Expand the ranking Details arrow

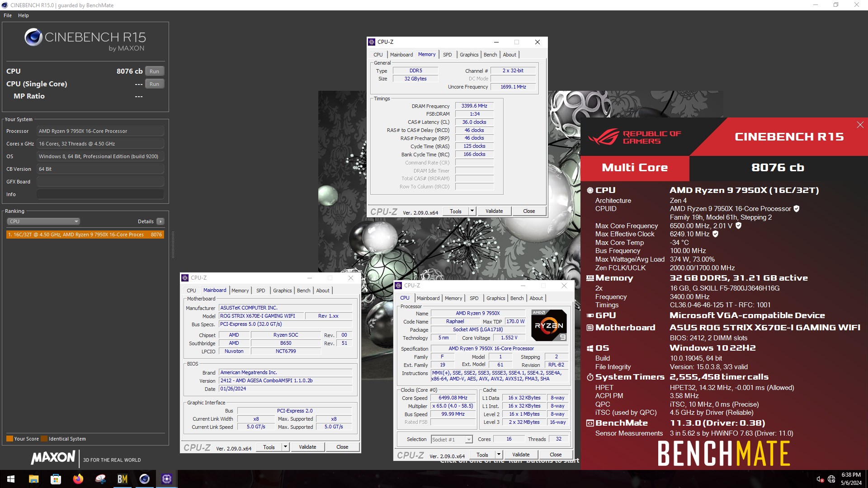tap(160, 221)
